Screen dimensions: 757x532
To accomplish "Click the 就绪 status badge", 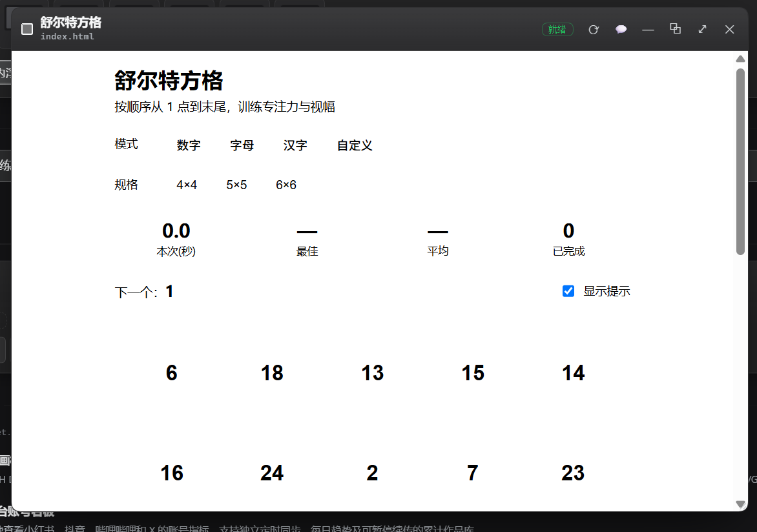I will 557,30.
